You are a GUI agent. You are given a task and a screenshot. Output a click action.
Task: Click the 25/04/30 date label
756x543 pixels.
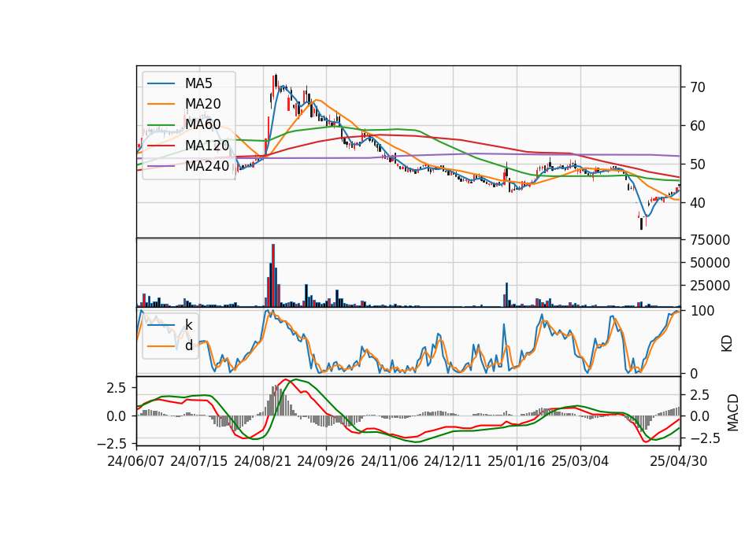point(679,461)
